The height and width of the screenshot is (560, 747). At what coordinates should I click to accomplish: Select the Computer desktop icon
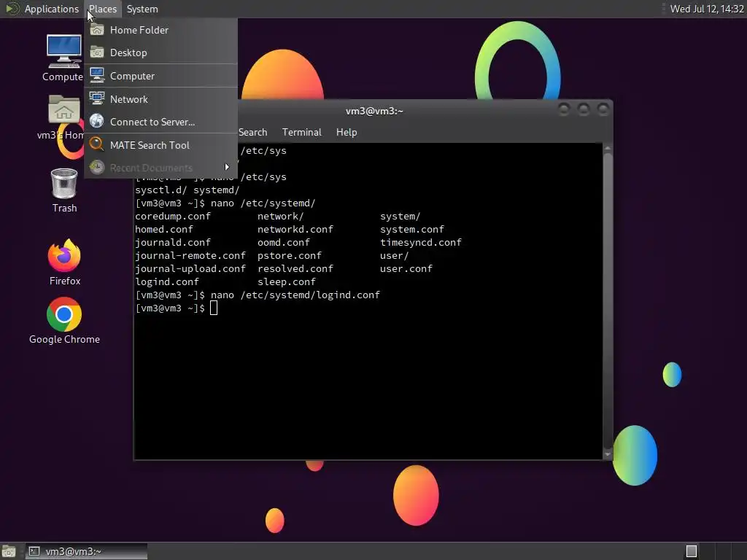tap(64, 58)
